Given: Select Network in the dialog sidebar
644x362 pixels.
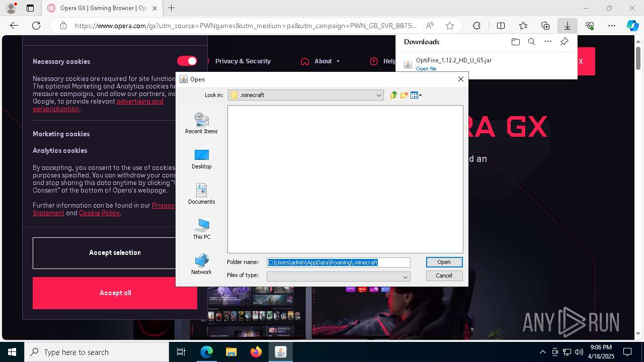Looking at the screenshot, I should coord(201,264).
